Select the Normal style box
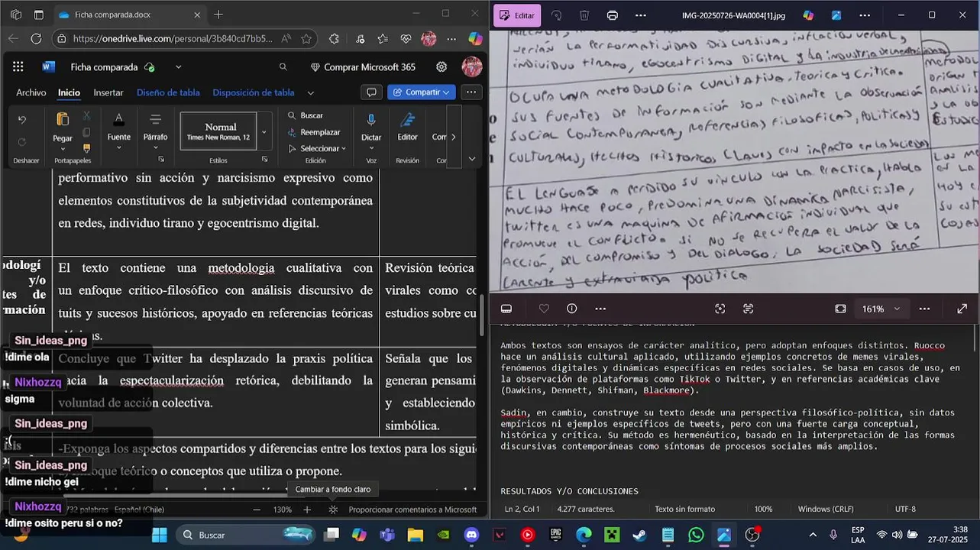This screenshot has width=980, height=550. 218,131
